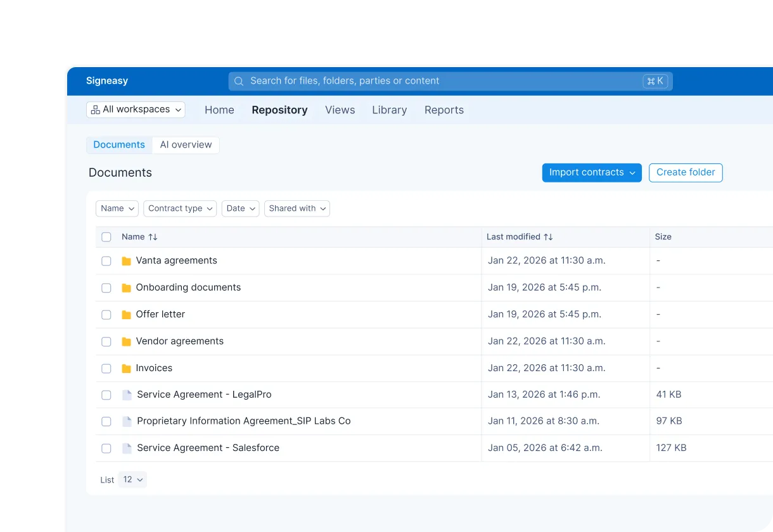The height and width of the screenshot is (532, 773).
Task: Open the Vanta agreements folder
Action: click(x=176, y=260)
